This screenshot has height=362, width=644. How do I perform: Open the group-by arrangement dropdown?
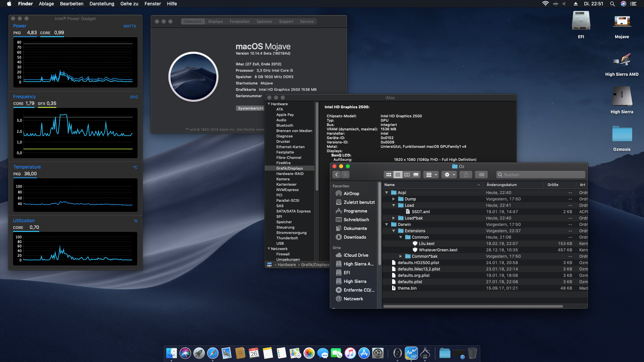point(431,175)
